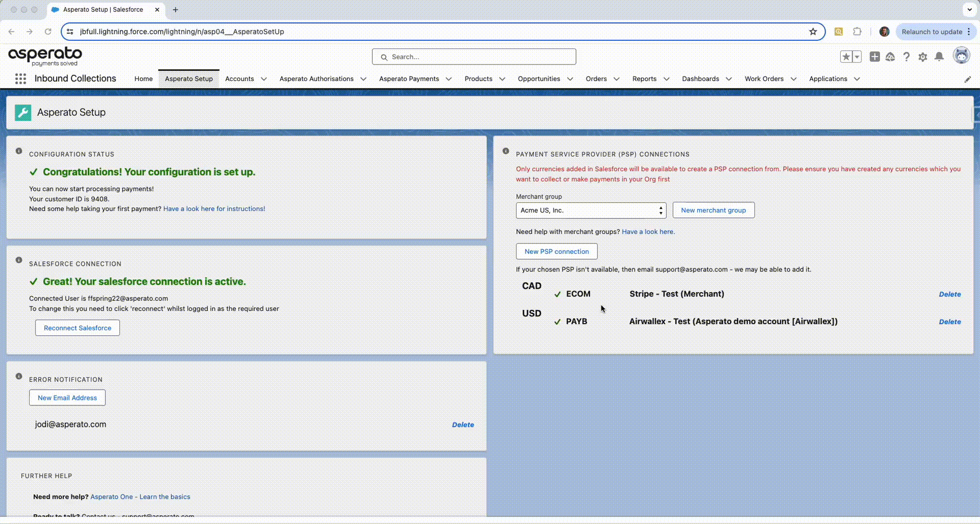Expand the Applications dropdown chevron
Image resolution: width=980 pixels, height=524 pixels.
[x=857, y=79]
